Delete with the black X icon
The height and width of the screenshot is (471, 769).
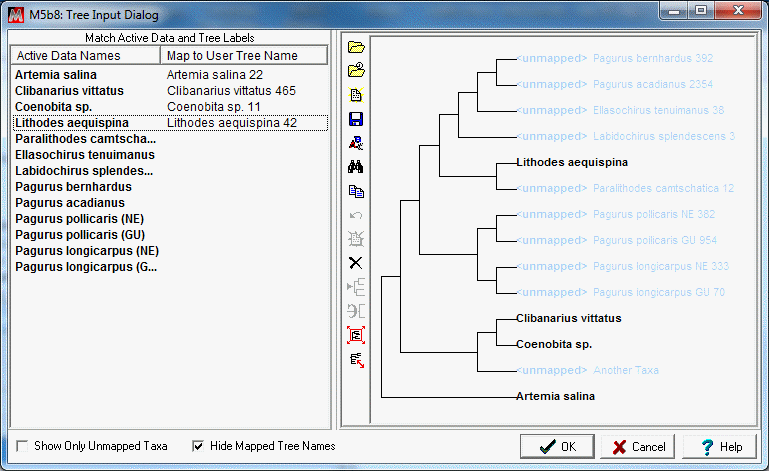click(x=356, y=263)
